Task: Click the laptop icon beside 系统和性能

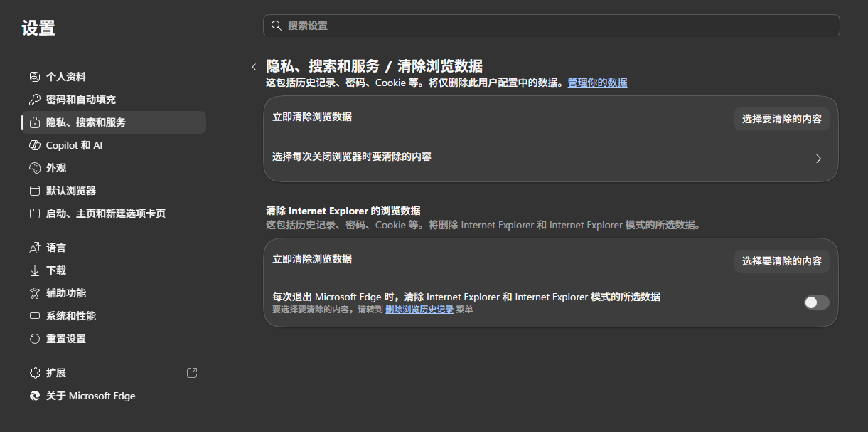Action: [34, 316]
